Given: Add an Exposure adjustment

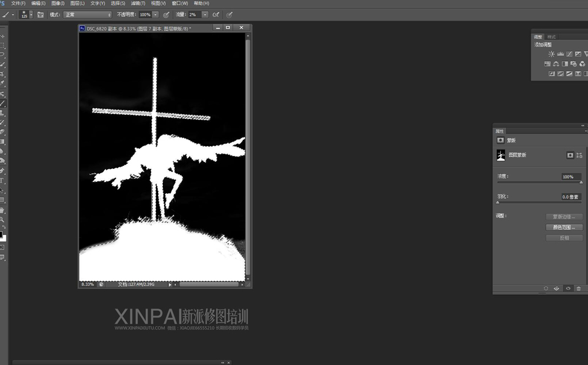Looking at the screenshot, I should pyautogui.click(x=578, y=54).
